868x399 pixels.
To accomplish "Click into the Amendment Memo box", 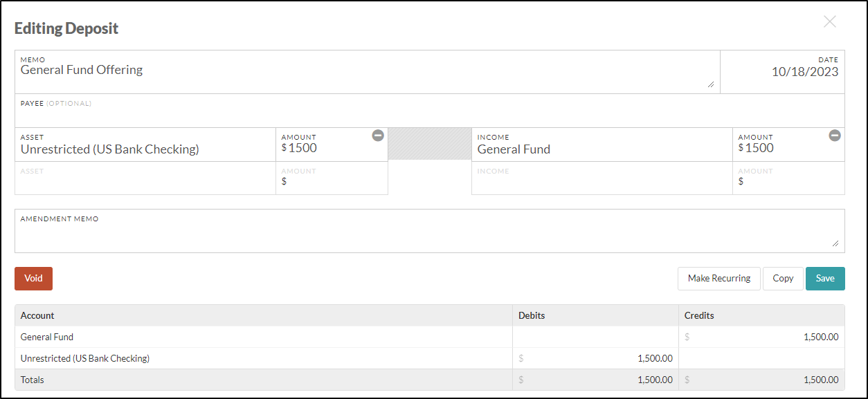I will click(x=430, y=231).
